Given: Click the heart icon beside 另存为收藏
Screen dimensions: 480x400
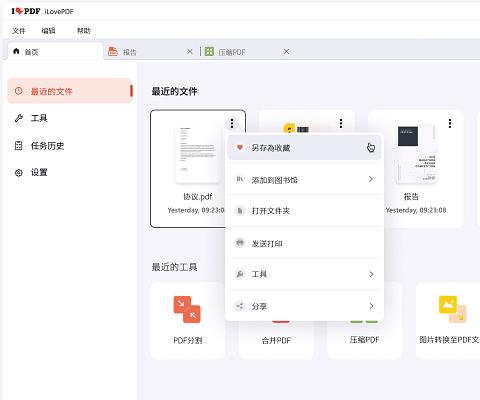Looking at the screenshot, I should [x=240, y=147].
